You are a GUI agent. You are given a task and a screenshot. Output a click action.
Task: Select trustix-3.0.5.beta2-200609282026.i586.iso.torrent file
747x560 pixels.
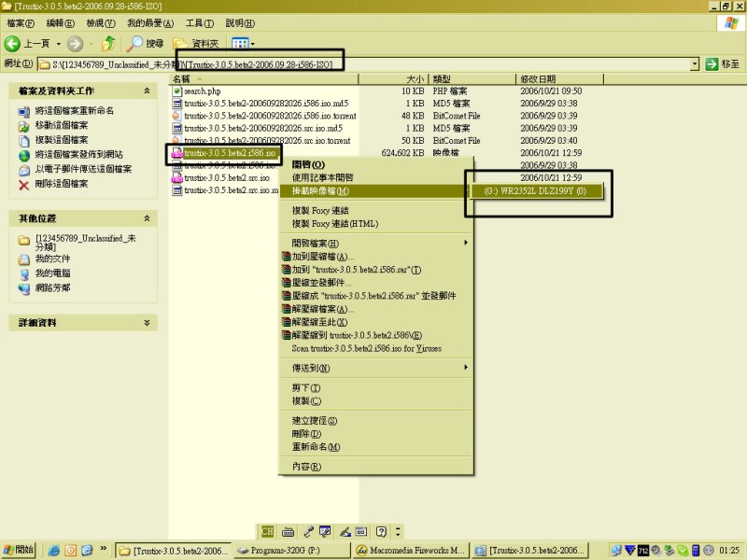tap(270, 116)
